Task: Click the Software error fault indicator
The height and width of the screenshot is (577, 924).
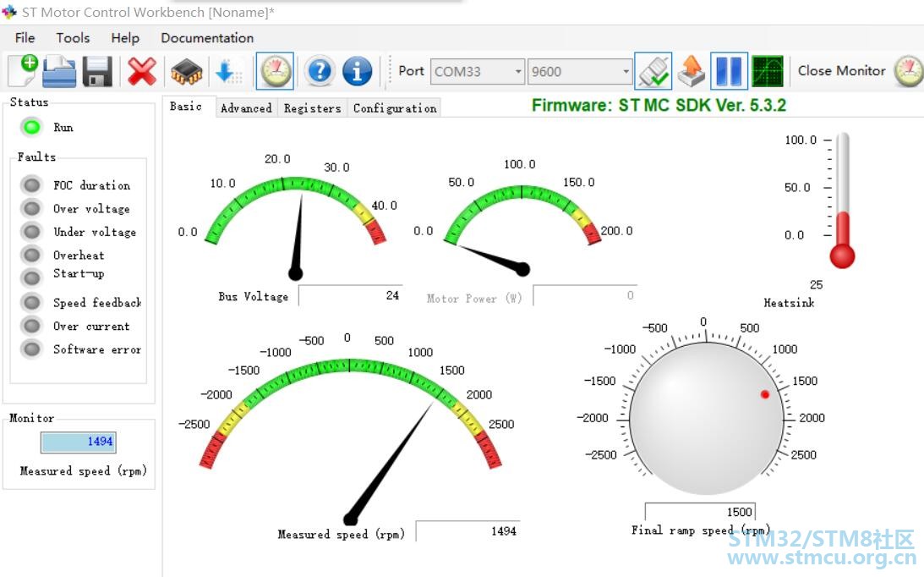Action: coord(31,349)
